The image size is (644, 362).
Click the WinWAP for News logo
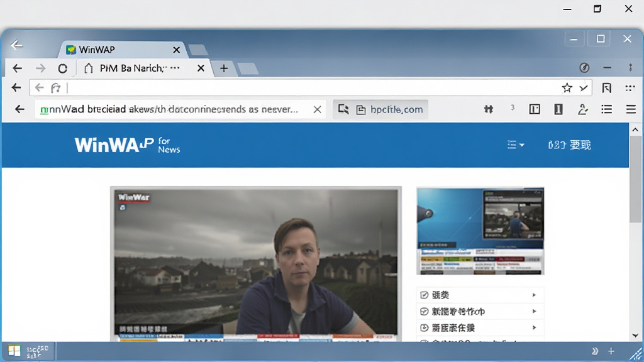click(127, 145)
